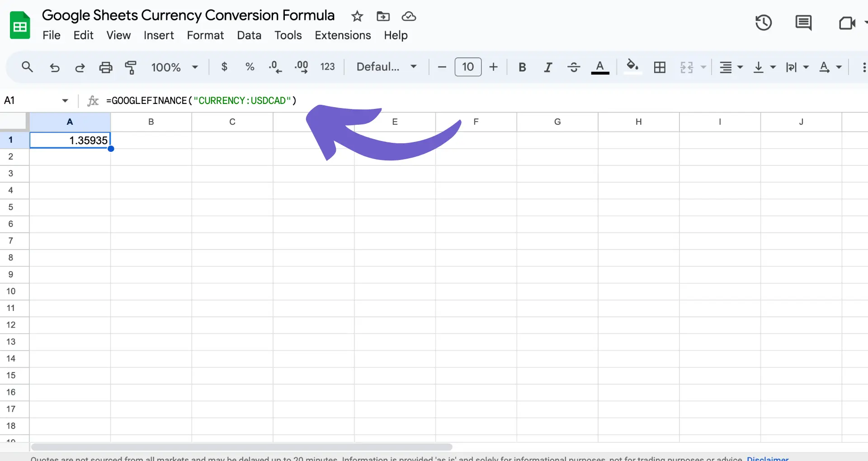Redo the last action
The width and height of the screenshot is (868, 461).
coord(80,67)
